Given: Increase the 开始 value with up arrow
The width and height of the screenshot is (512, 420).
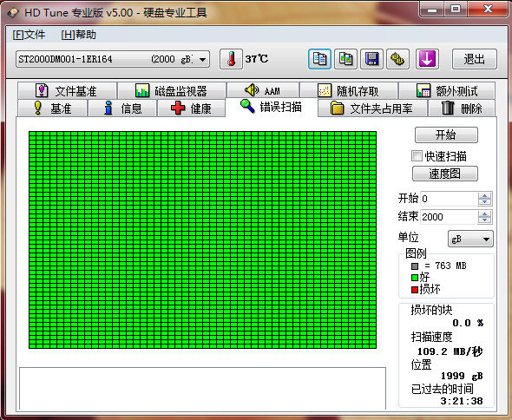Looking at the screenshot, I should tap(484, 195).
